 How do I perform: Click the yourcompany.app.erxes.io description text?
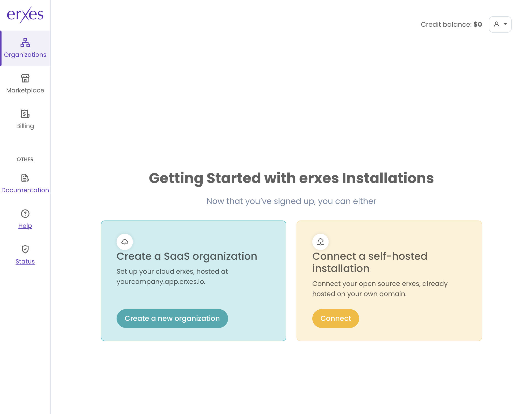[x=172, y=277]
